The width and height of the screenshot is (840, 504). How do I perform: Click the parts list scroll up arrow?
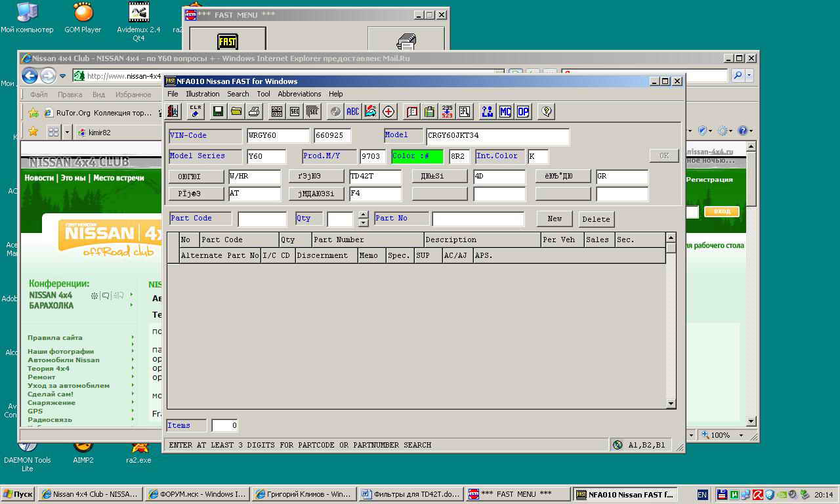tap(671, 238)
